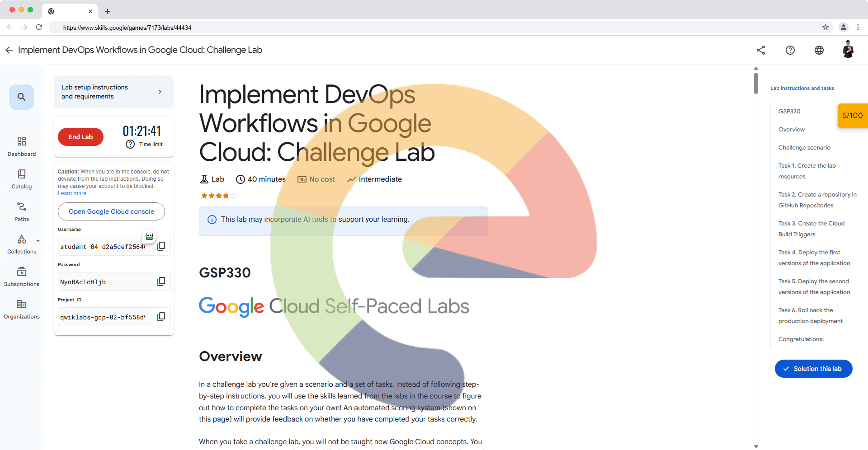
Task: Click the Project_ID field
Action: [105, 317]
